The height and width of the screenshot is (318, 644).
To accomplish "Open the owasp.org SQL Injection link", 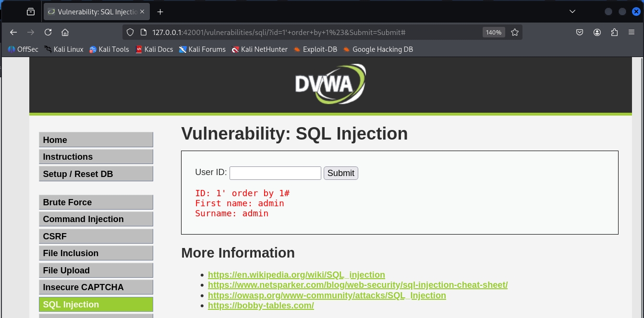I will pos(327,295).
